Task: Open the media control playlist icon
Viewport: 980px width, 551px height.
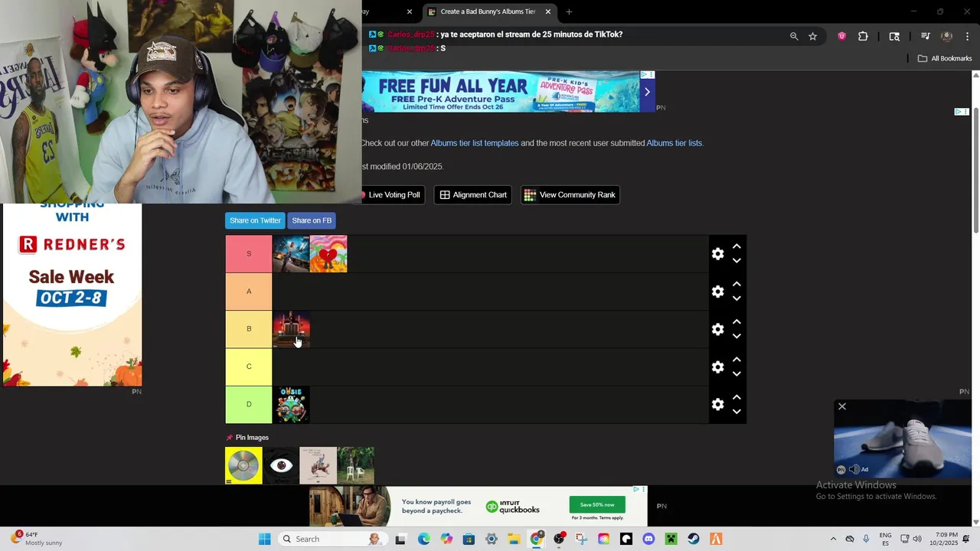Action: [x=925, y=36]
